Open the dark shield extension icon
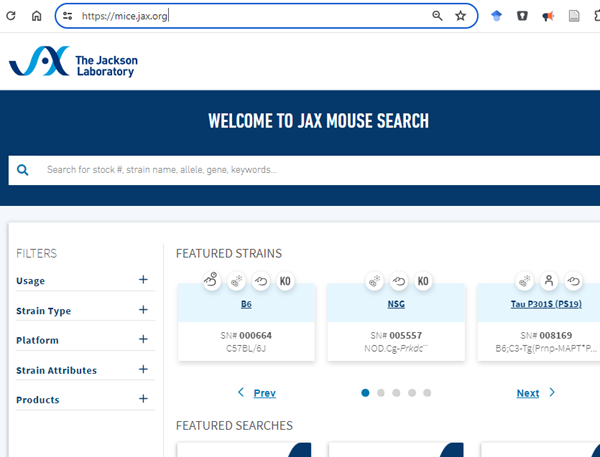 click(522, 16)
